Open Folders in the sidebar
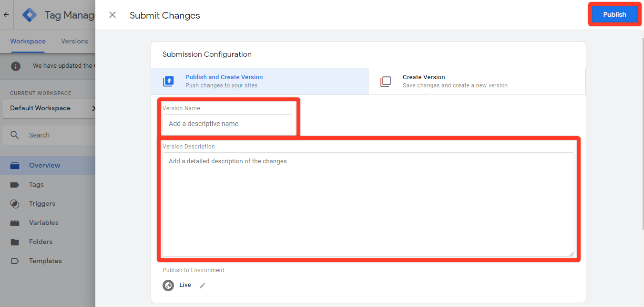Viewport: 644px width, 307px height. click(x=48, y=242)
